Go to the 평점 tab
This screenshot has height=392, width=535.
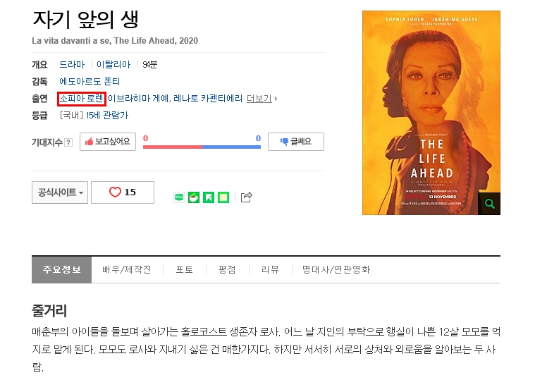(227, 269)
